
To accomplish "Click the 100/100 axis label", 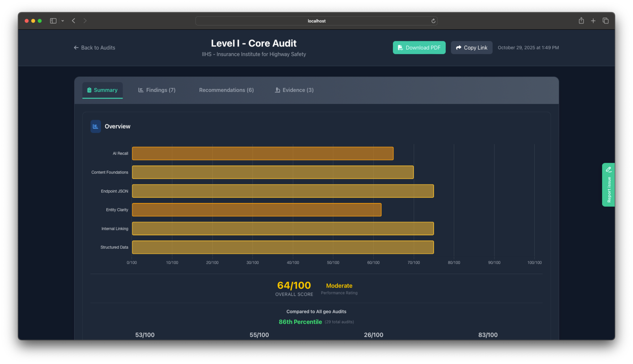I will [x=534, y=263].
